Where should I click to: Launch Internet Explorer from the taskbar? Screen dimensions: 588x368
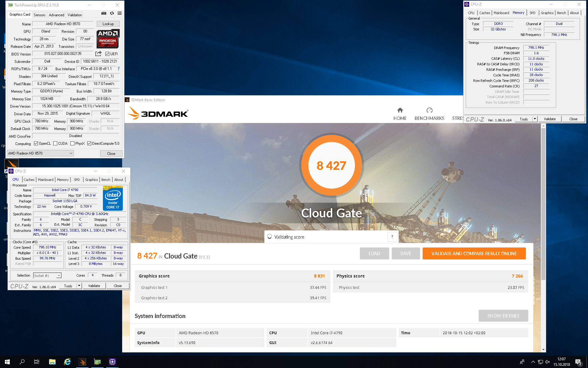(67, 362)
